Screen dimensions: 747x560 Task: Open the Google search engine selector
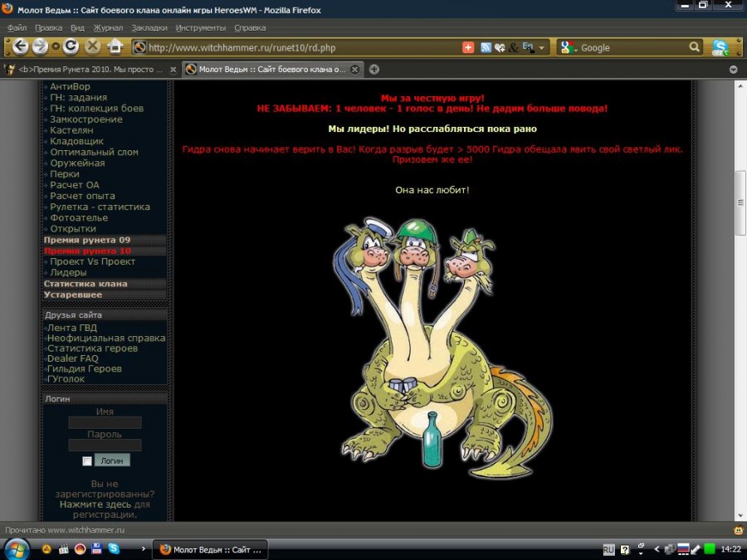[x=569, y=47]
